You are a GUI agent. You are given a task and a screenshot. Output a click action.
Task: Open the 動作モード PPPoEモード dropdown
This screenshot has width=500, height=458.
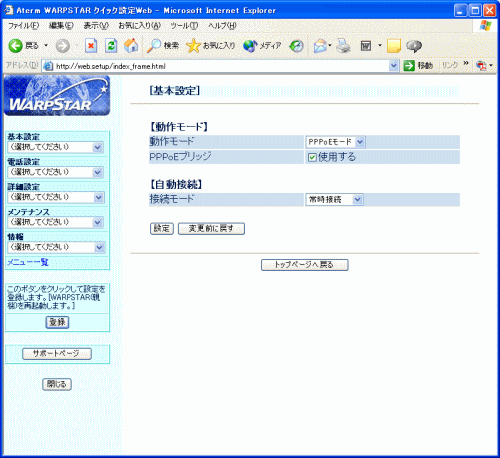point(335,142)
